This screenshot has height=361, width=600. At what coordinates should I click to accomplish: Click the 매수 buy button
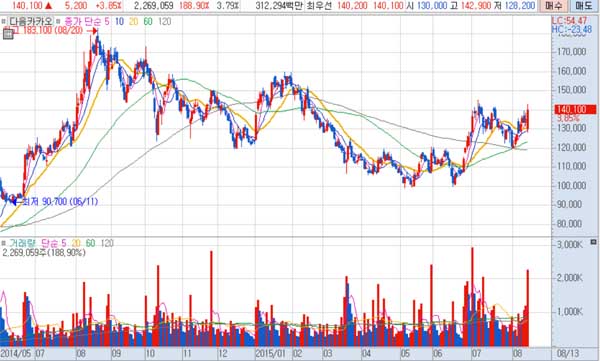[554, 6]
